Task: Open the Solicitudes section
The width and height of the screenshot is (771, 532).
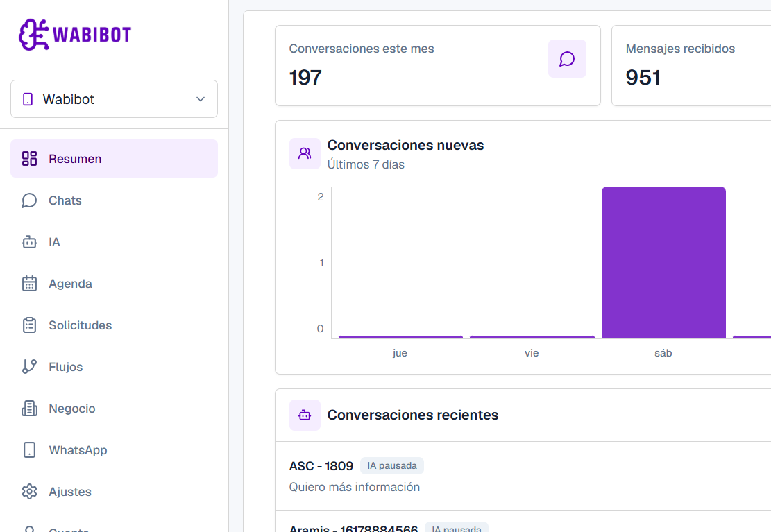Action: [114, 325]
